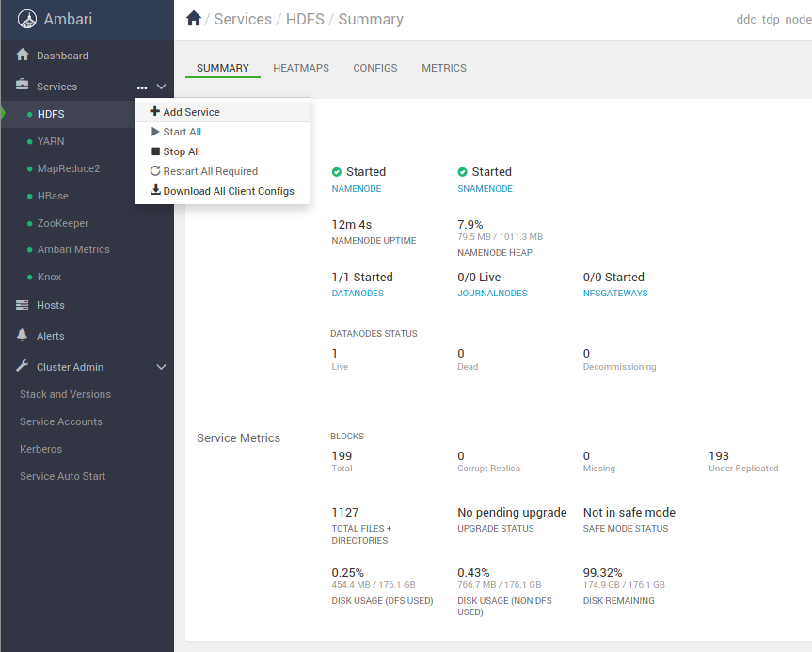Click the Hosts server icon
Screen dimensions: 812x652
[23, 305]
